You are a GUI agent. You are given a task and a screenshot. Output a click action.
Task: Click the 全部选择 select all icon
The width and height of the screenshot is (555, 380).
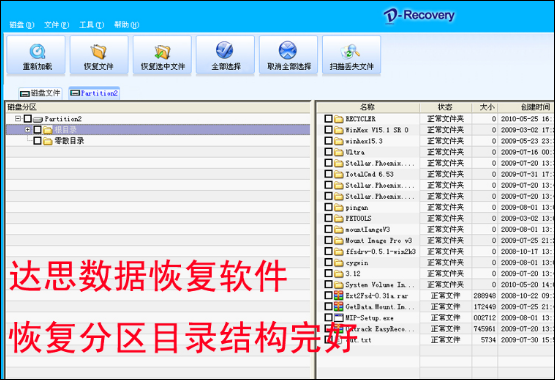pyautogui.click(x=225, y=50)
